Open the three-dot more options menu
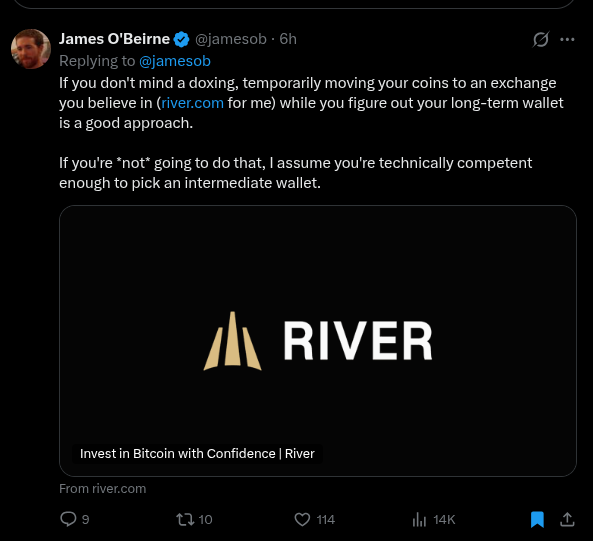The width and height of the screenshot is (593, 541). tap(567, 39)
